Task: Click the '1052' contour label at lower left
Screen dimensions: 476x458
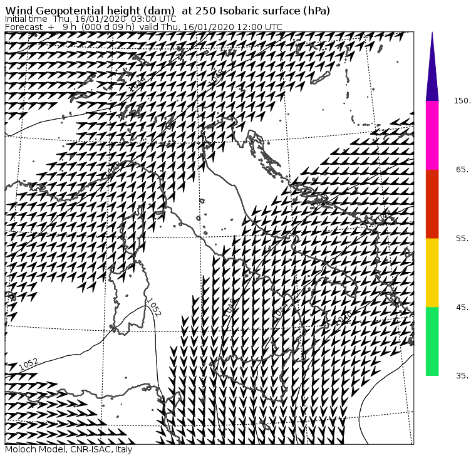Action: [x=29, y=364]
